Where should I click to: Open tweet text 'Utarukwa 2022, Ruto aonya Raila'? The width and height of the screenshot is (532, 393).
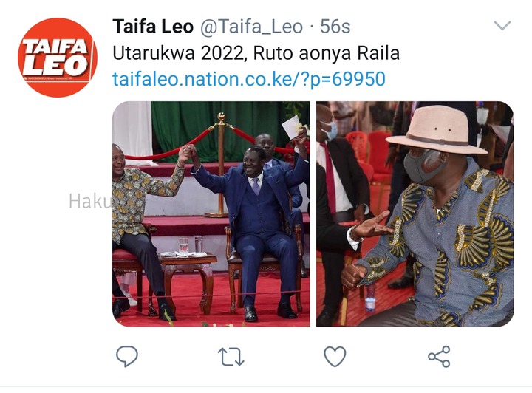click(256, 53)
